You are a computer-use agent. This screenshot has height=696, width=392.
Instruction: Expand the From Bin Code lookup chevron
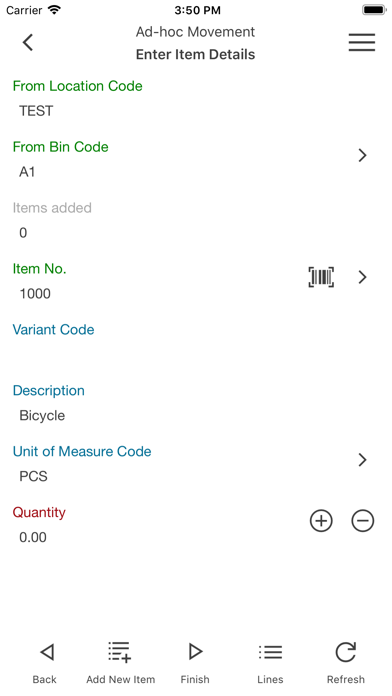(x=363, y=155)
